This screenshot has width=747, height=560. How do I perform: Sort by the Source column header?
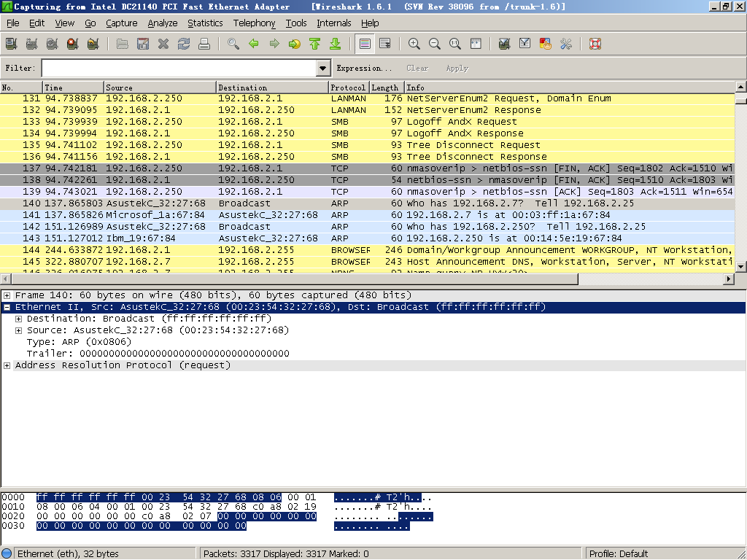160,87
